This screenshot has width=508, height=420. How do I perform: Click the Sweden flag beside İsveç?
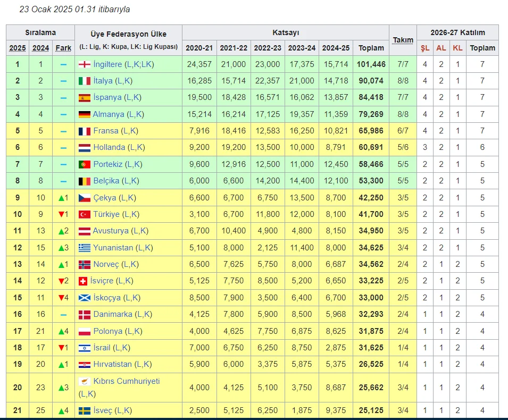pyautogui.click(x=84, y=410)
